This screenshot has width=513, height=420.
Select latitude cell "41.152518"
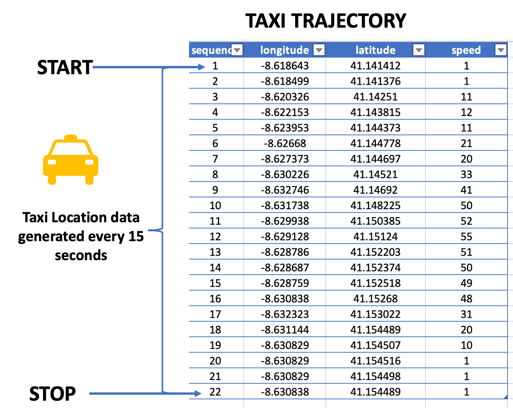tap(375, 283)
